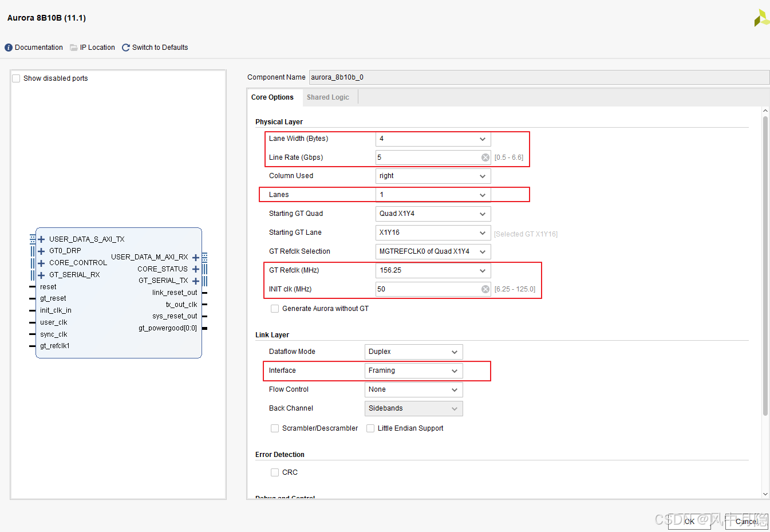Image resolution: width=770 pixels, height=532 pixels.
Task: Open the Dataflow Mode dropdown
Action: click(414, 352)
